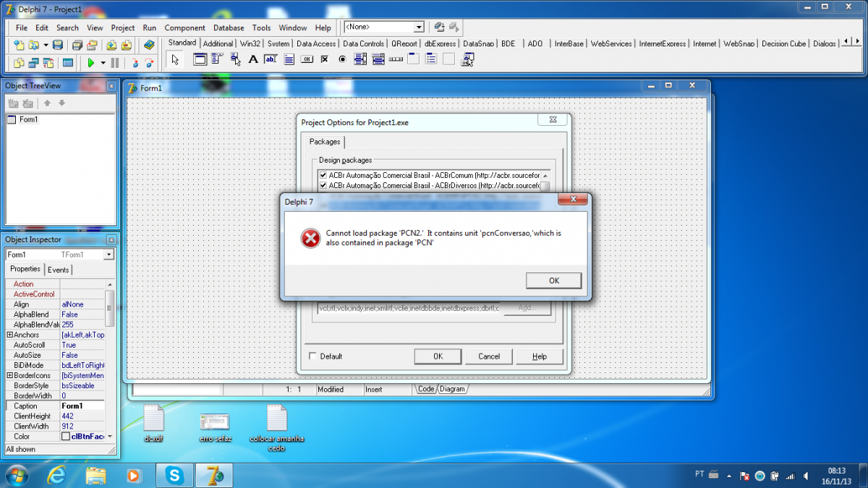This screenshot has height=488, width=868.
Task: Click OK in the Delphi 7 error dialog
Action: [x=554, y=281]
